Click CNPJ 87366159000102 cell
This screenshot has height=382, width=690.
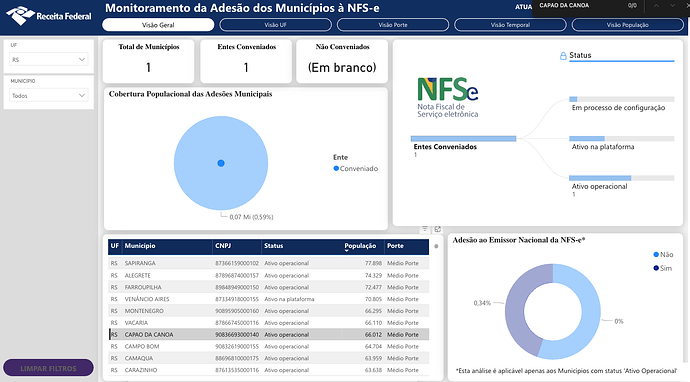(x=237, y=263)
